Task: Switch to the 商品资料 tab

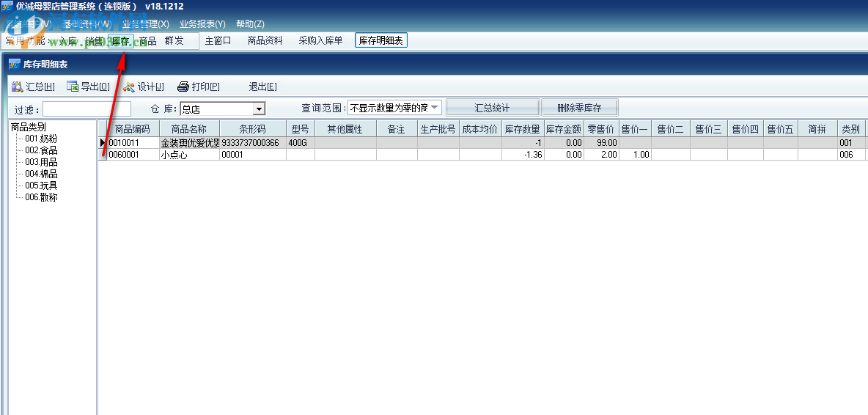Action: (x=265, y=41)
